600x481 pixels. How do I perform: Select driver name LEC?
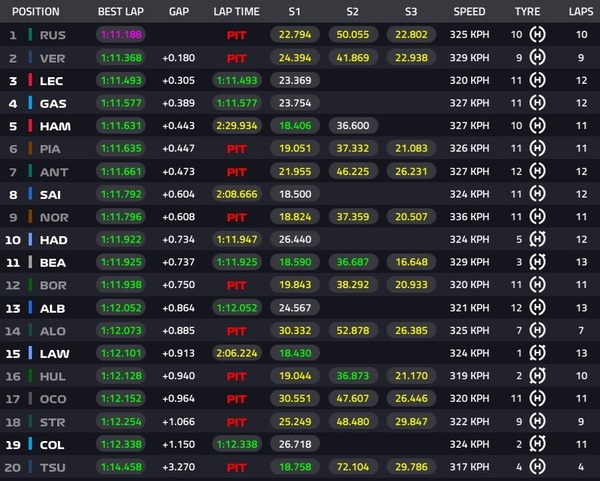tap(53, 81)
